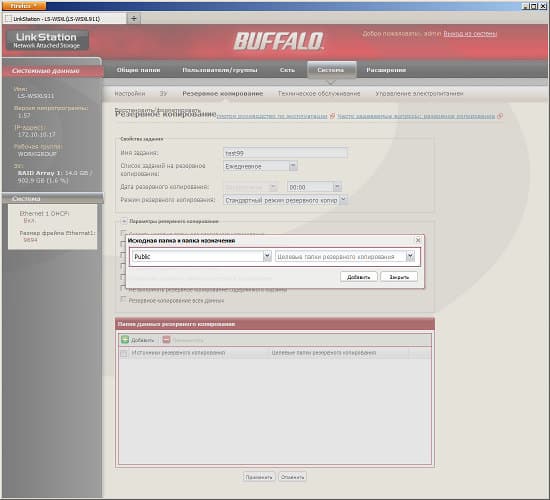The width and height of the screenshot is (550, 500).
Task: Open the Техническое обслуживание sub-tab
Action: [x=319, y=94]
